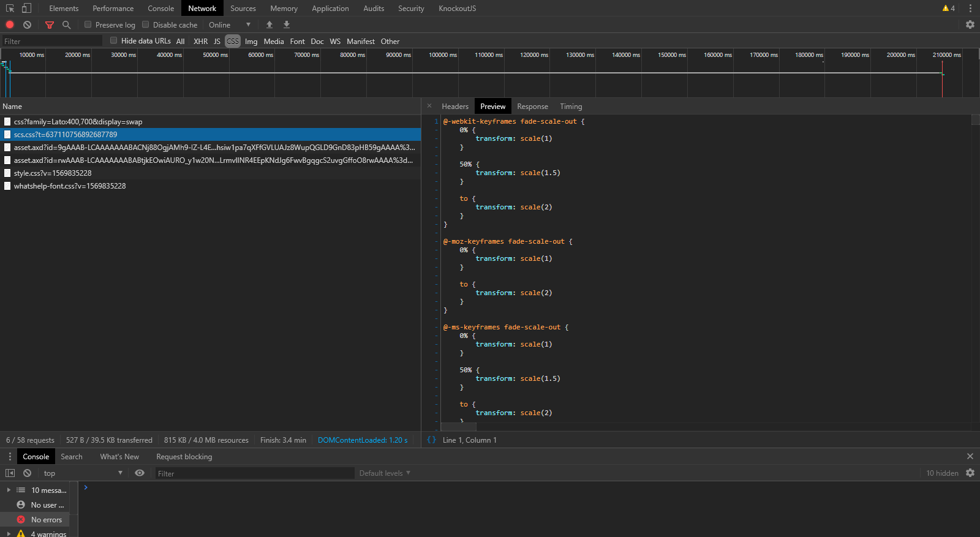Image resolution: width=980 pixels, height=537 pixels.
Task: Open network search magnifier
Action: tap(66, 24)
